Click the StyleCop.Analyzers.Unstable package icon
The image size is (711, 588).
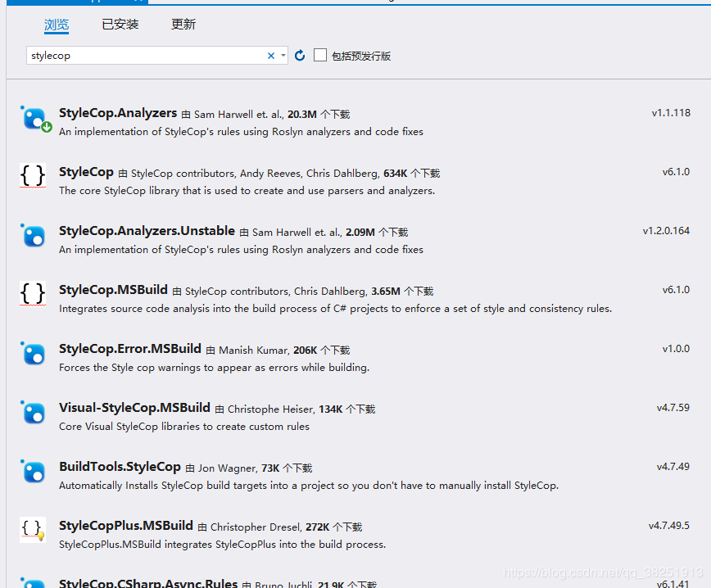tap(33, 236)
